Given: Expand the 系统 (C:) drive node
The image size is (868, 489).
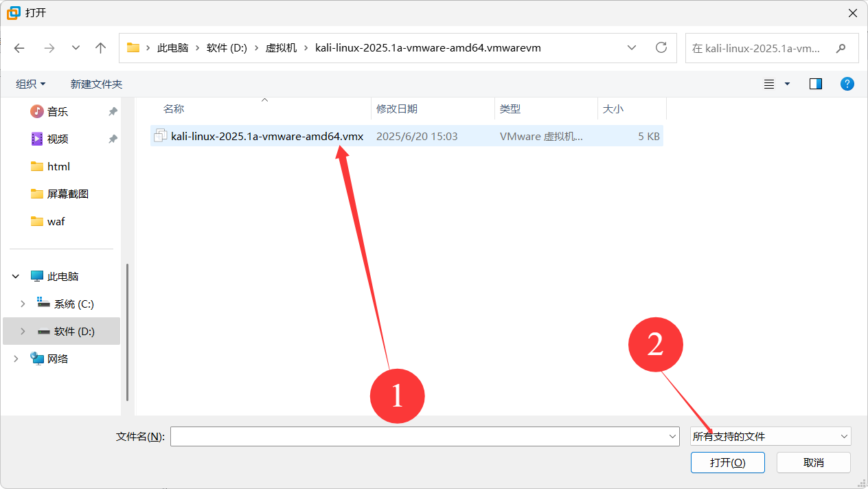Looking at the screenshot, I should (x=23, y=304).
